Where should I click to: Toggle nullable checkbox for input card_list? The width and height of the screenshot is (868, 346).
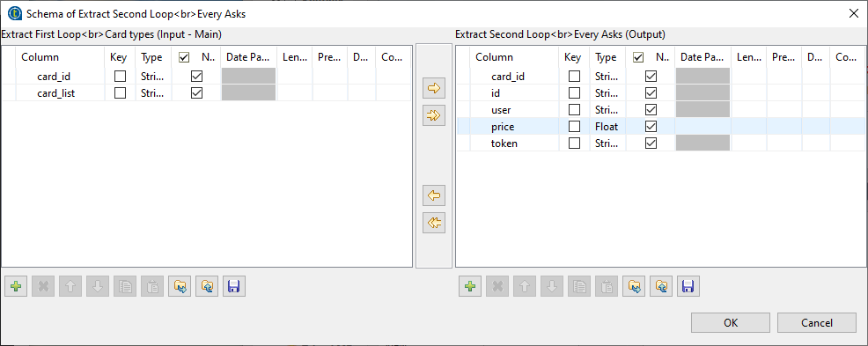coord(196,93)
